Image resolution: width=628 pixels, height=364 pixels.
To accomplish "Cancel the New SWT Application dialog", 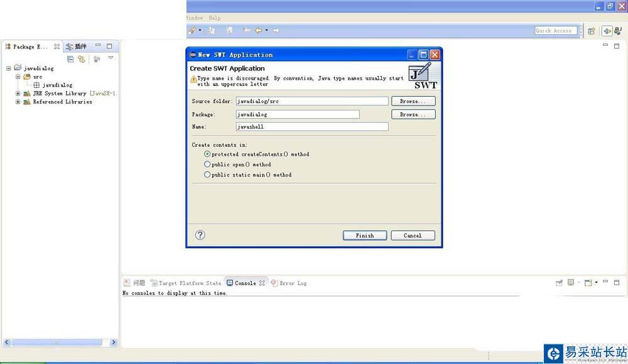I will [x=413, y=235].
